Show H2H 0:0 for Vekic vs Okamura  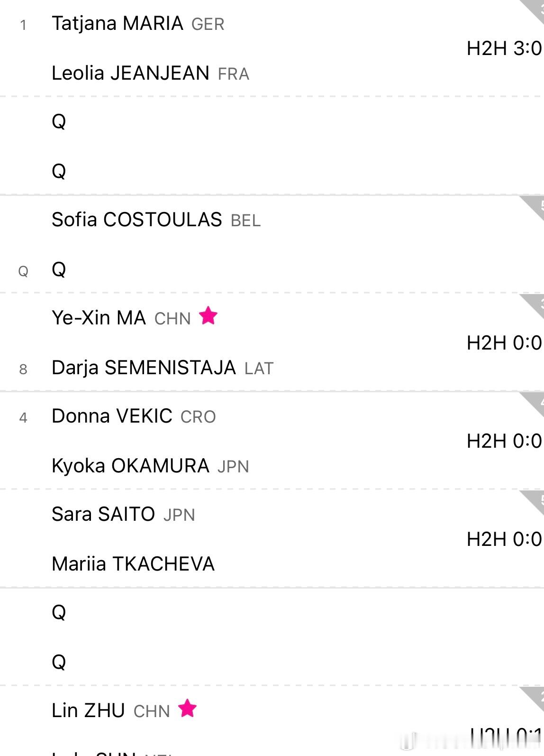pyautogui.click(x=504, y=441)
